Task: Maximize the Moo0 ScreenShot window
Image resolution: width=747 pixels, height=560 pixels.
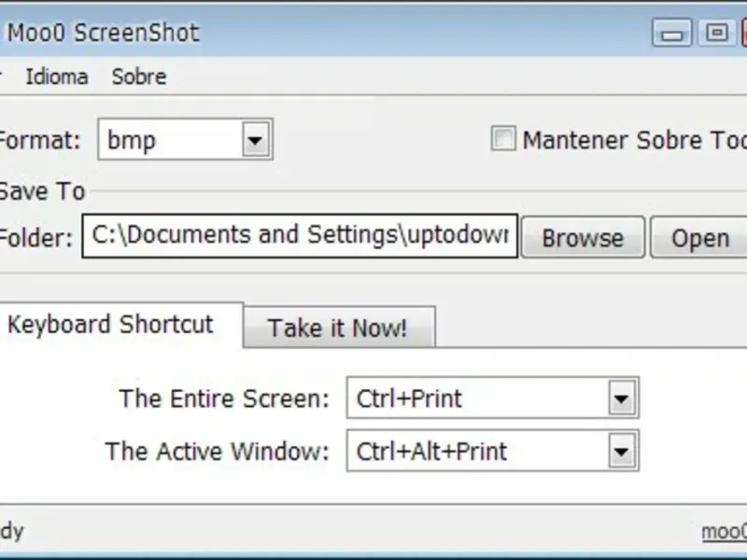Action: pyautogui.click(x=717, y=34)
